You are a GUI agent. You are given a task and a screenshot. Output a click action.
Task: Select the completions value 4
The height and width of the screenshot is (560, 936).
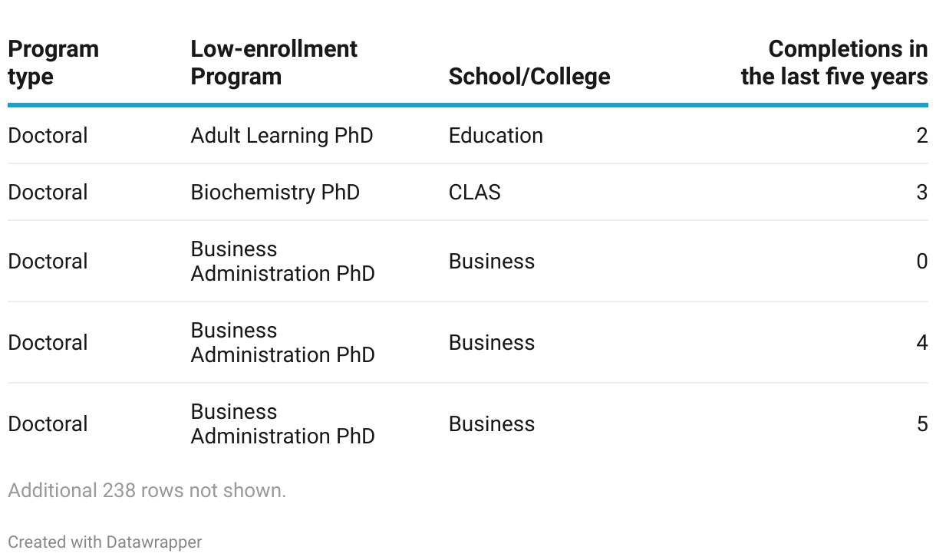[x=921, y=343]
